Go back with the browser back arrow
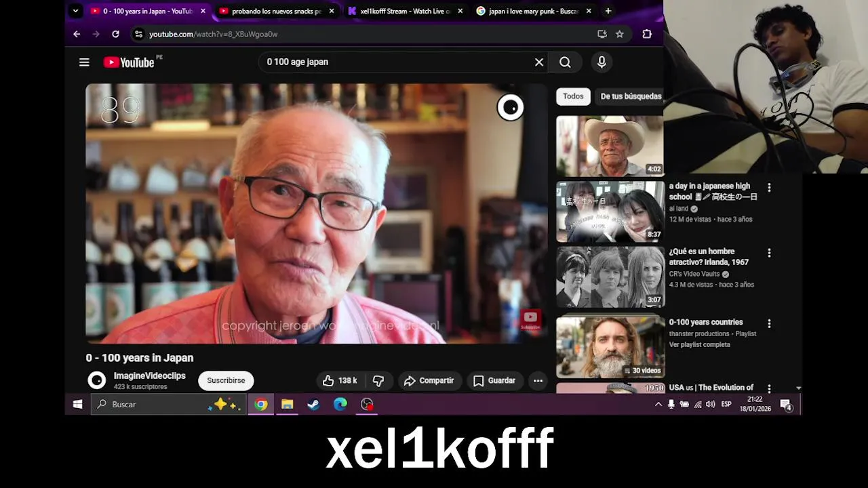 click(x=77, y=34)
